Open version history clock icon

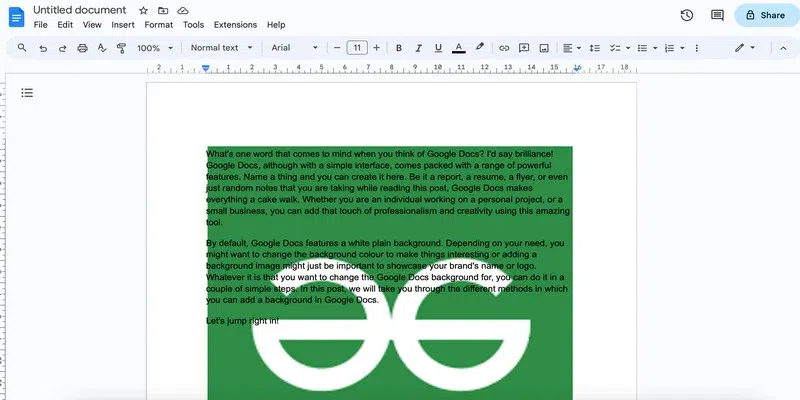(687, 15)
